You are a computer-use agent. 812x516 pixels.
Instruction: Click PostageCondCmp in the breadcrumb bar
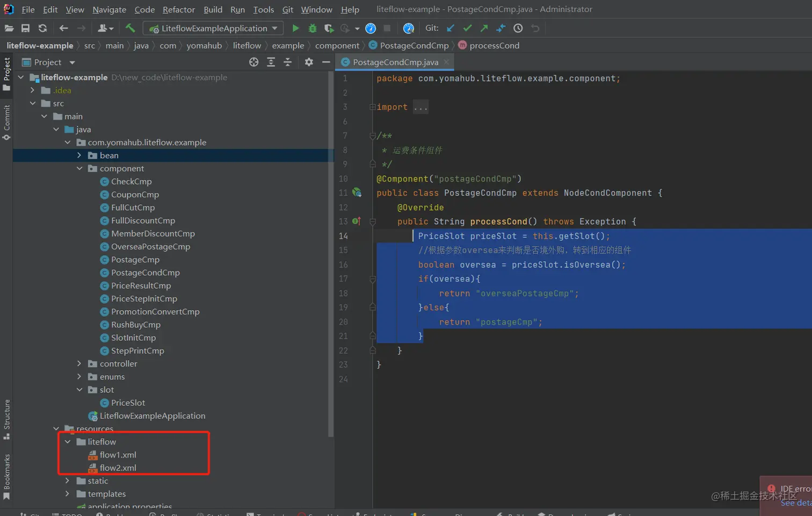414,46
